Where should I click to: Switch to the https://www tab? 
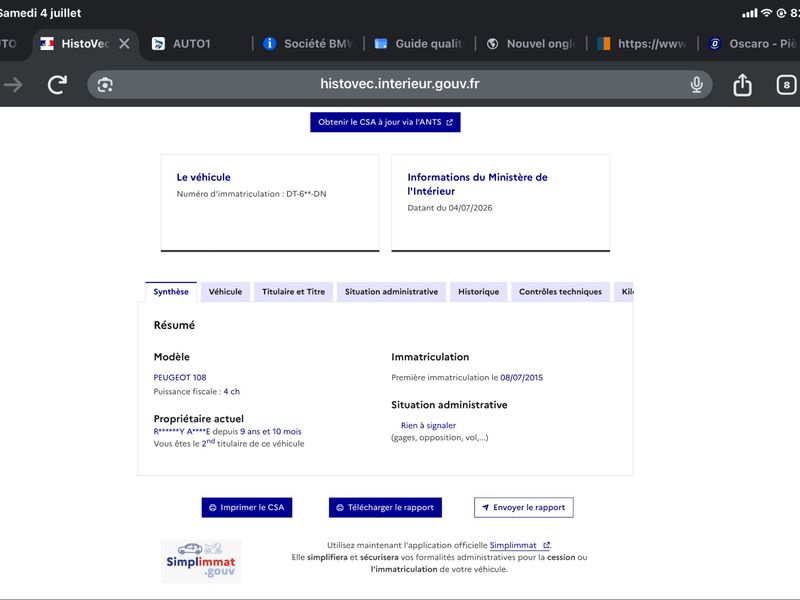click(x=642, y=44)
